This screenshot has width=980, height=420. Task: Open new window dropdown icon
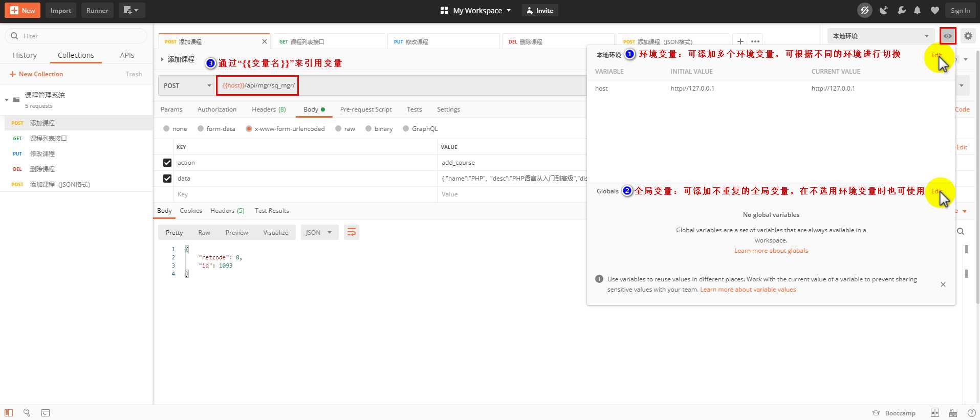pyautogui.click(x=132, y=10)
